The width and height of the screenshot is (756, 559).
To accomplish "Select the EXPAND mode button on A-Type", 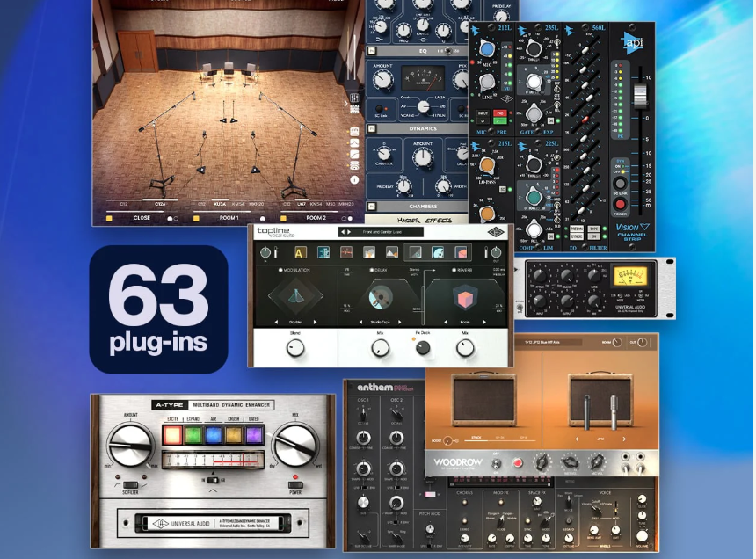I will pyautogui.click(x=193, y=435).
